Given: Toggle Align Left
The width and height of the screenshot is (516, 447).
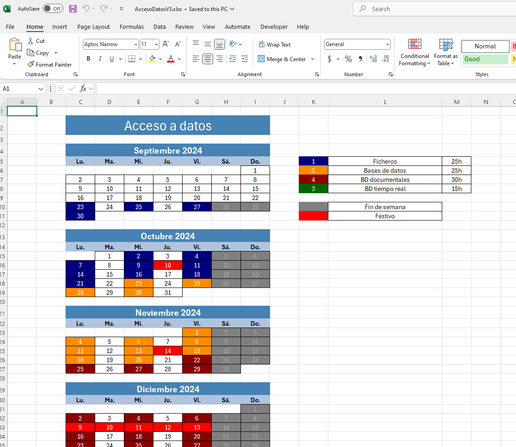Looking at the screenshot, I should click(196, 59).
